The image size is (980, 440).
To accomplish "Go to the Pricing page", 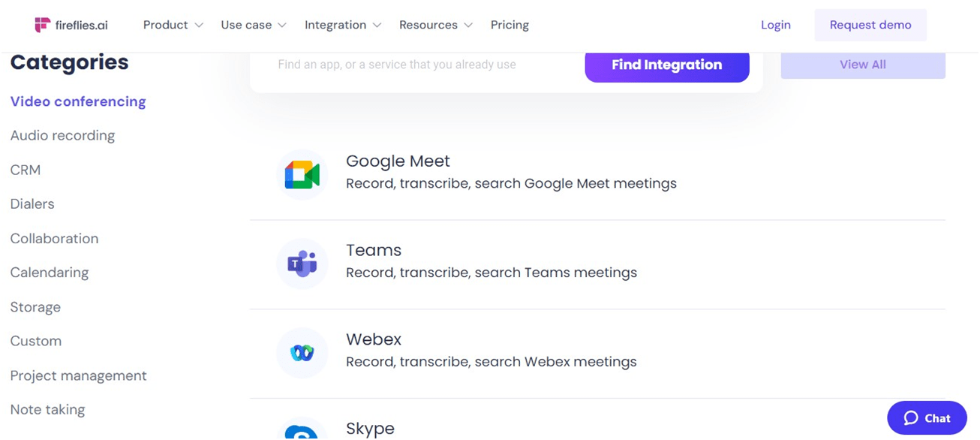I will click(x=510, y=25).
